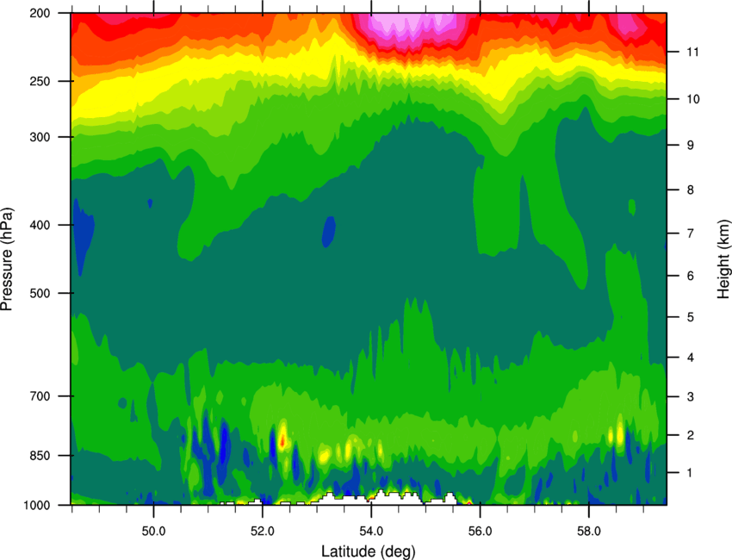Click the 56.0 latitude tick label
This screenshot has height=560, width=732.
click(481, 532)
